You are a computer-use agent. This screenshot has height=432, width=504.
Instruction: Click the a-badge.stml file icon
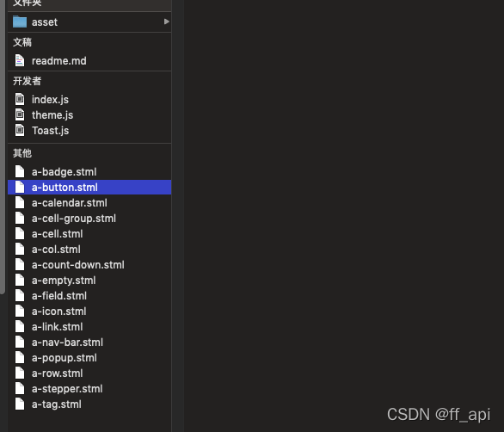pos(20,171)
